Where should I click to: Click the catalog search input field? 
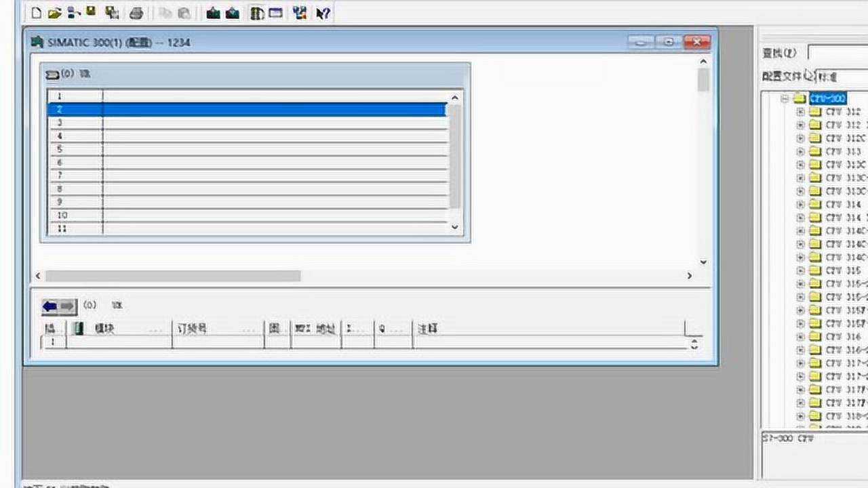coord(837,53)
